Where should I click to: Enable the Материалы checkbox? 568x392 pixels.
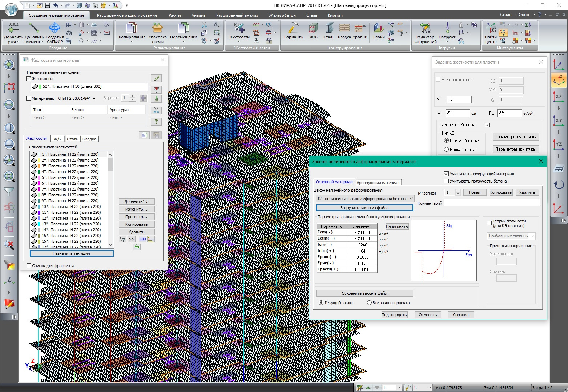[29, 98]
